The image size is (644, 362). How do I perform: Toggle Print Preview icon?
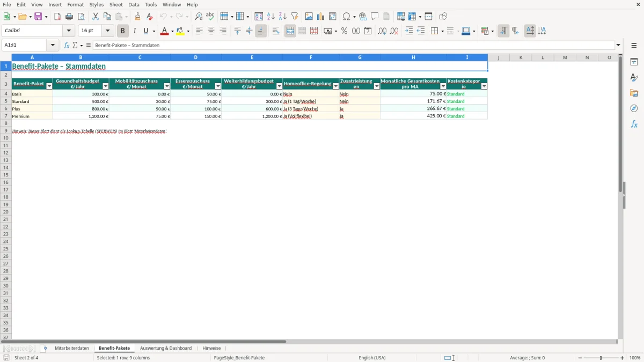[x=81, y=17]
